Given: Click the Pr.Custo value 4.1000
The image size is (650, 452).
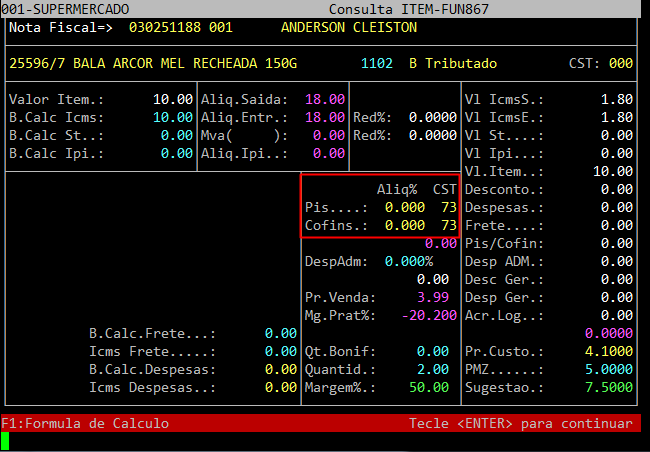Looking at the screenshot, I should 608,351.
